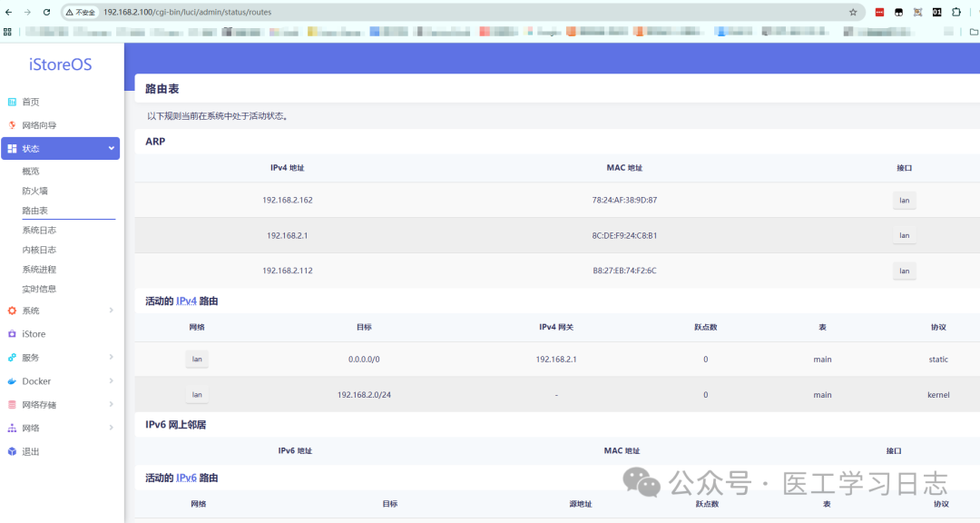Screen dimensions: 980x523
Task: Click the browser address bar URL
Action: 188,12
